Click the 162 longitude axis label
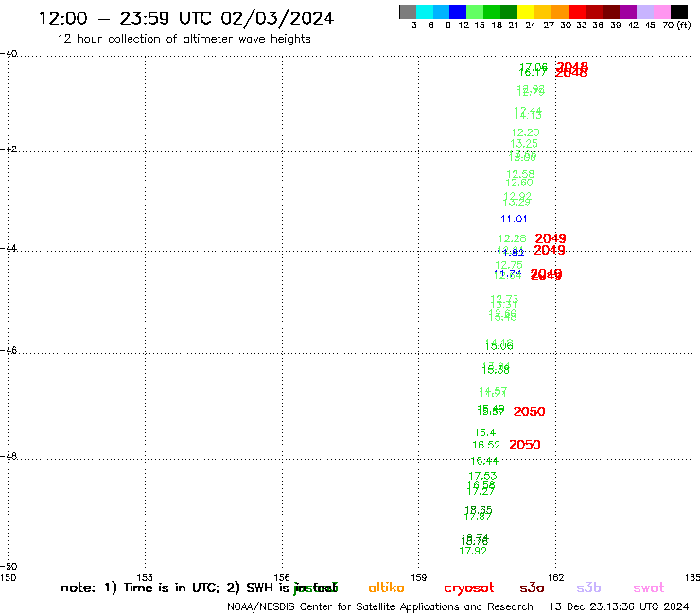 click(556, 578)
